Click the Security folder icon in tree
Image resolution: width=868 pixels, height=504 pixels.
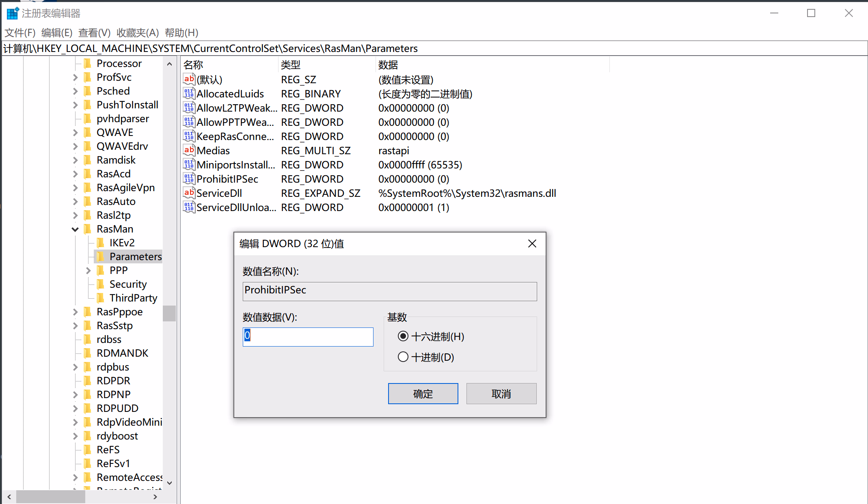click(x=101, y=284)
